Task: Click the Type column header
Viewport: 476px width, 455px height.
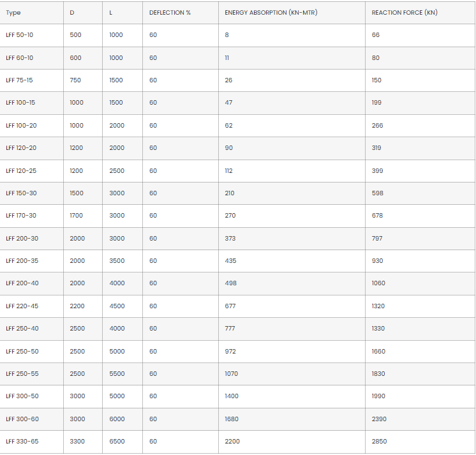Action: pyautogui.click(x=13, y=13)
